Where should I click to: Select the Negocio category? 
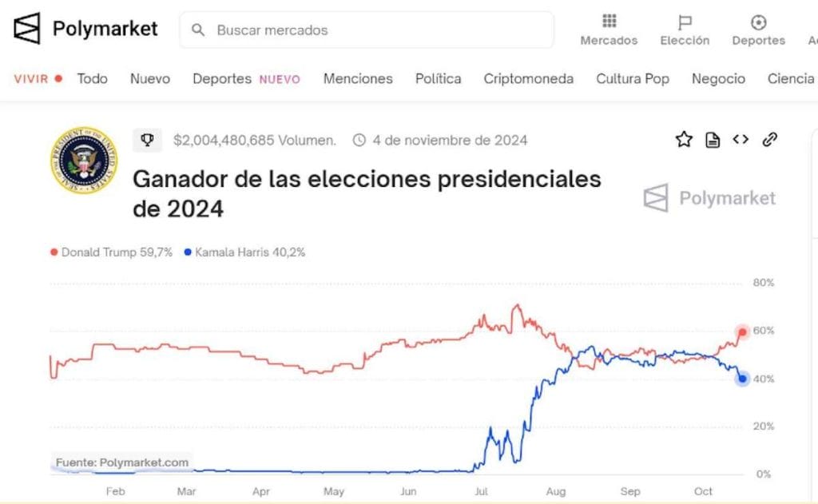[x=718, y=78]
